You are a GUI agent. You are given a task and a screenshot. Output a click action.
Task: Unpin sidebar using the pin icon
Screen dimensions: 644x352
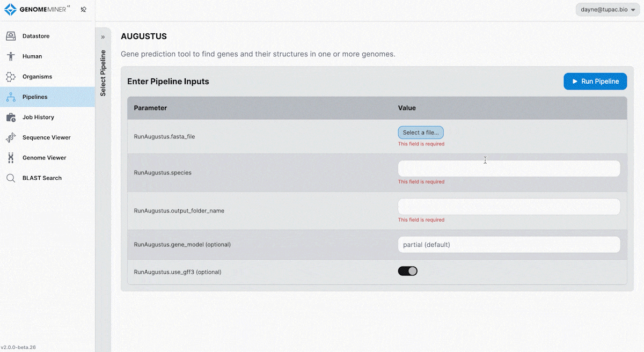pos(83,10)
